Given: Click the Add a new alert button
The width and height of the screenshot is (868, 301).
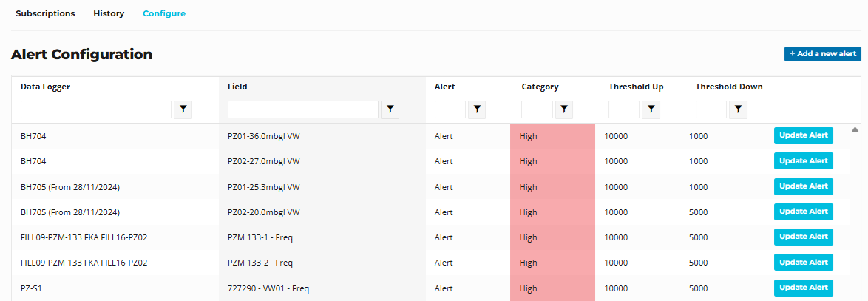Looking at the screenshot, I should pos(822,54).
